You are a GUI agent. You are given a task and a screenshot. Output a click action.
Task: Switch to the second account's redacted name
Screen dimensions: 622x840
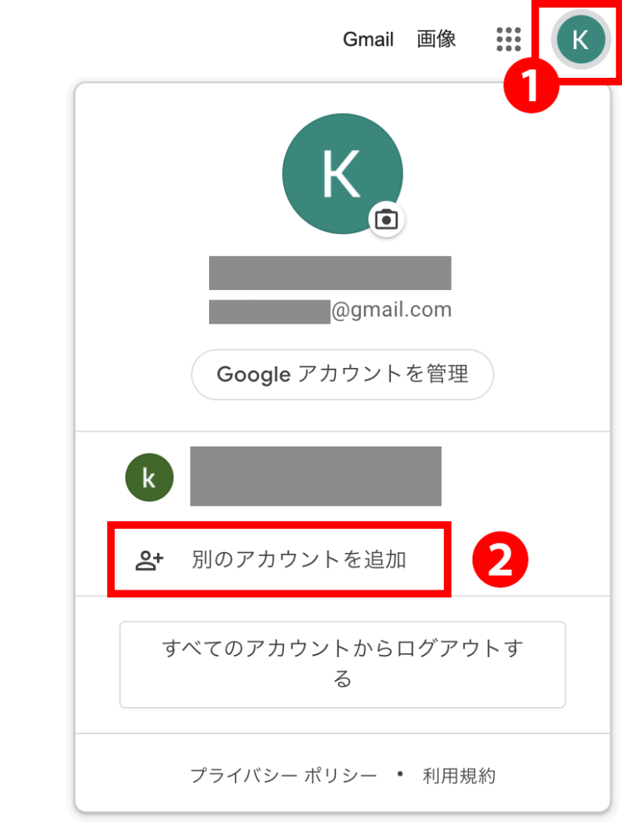pyautogui.click(x=316, y=477)
